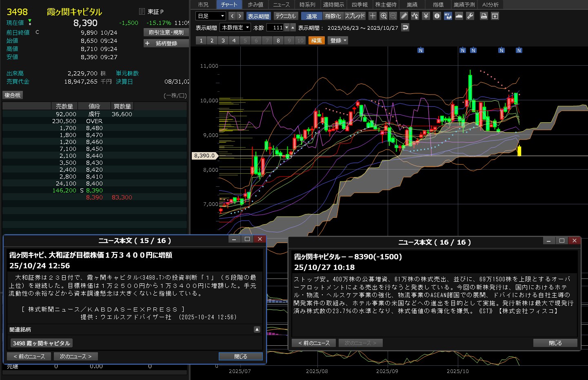Image resolution: width=588 pixels, height=380 pixels.
Task: Toggle the スプレッド chart mode
Action: click(355, 16)
